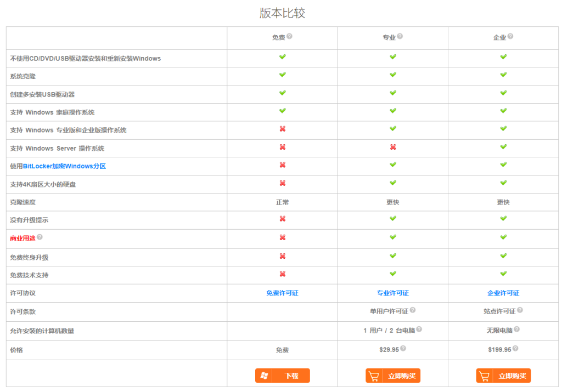Click the green checkmark for 系统克隆 in 免费 column

(x=282, y=75)
